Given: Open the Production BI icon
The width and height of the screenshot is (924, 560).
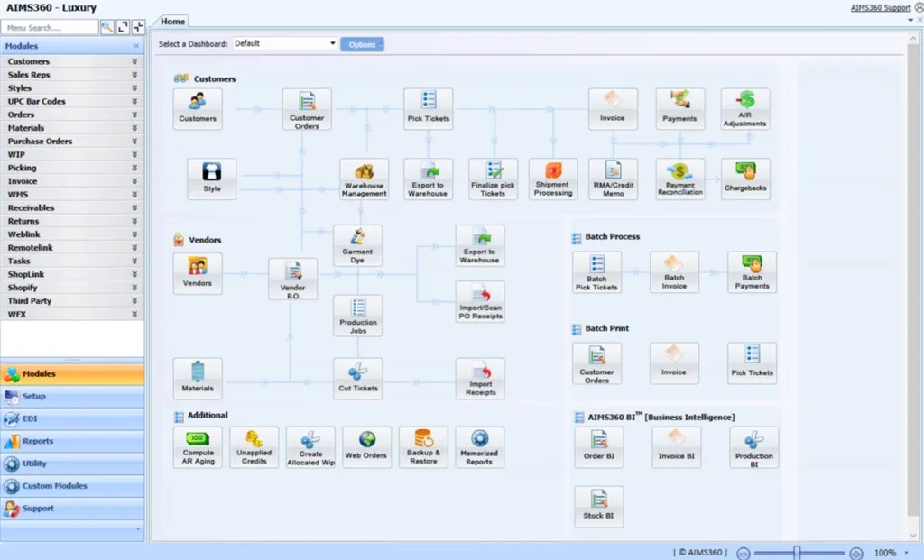Looking at the screenshot, I should point(754,447).
